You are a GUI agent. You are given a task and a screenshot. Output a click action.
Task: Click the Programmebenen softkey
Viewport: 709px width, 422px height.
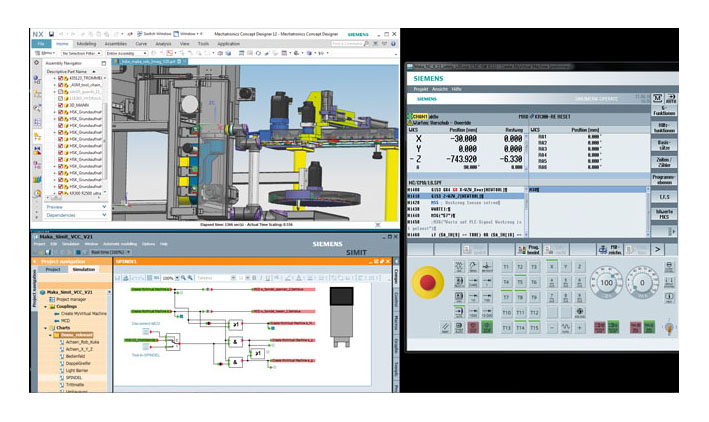pyautogui.click(x=664, y=180)
